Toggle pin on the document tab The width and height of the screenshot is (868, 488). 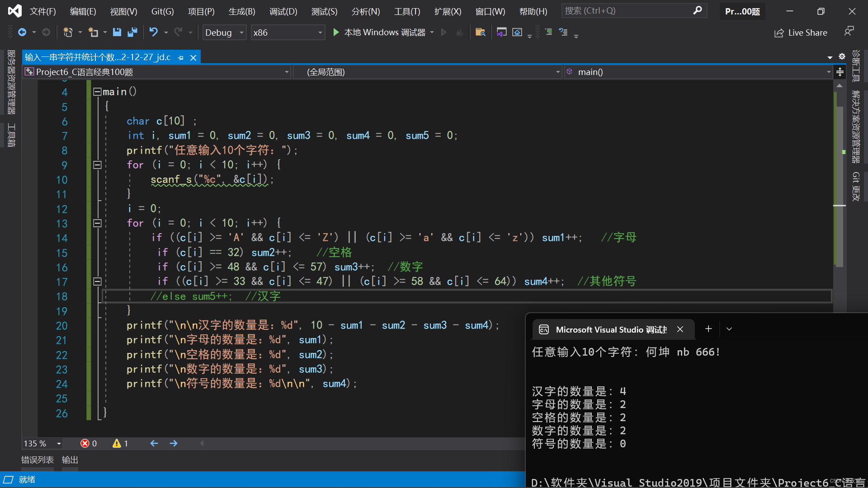[181, 57]
